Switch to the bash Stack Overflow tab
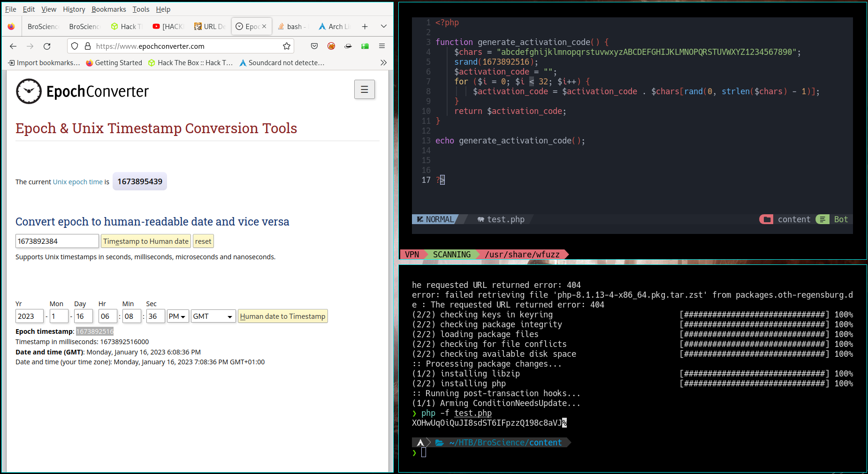868x474 pixels. [x=292, y=27]
